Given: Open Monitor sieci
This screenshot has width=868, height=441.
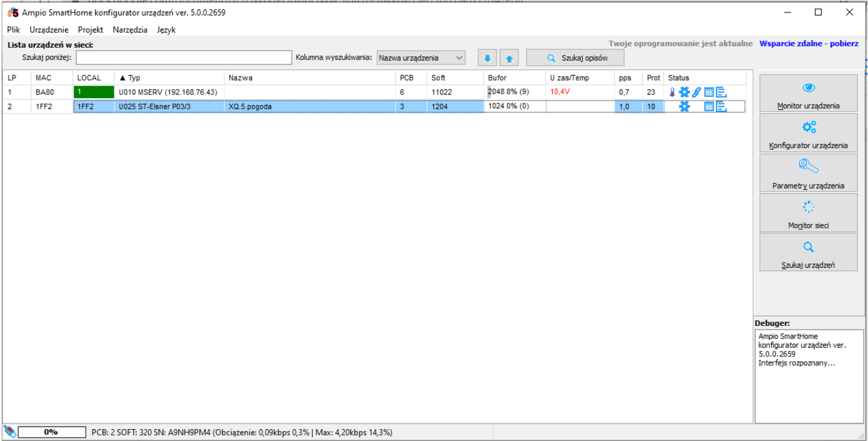Looking at the screenshot, I should (809, 213).
